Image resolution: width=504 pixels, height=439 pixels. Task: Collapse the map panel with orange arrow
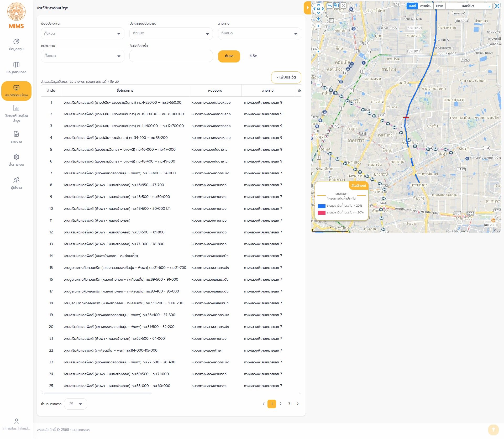[307, 8]
